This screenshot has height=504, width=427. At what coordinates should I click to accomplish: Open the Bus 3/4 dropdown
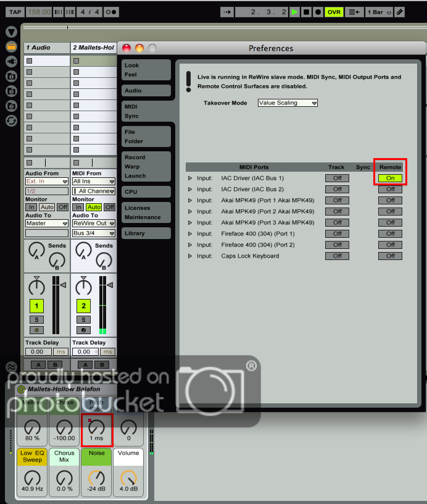(93, 233)
